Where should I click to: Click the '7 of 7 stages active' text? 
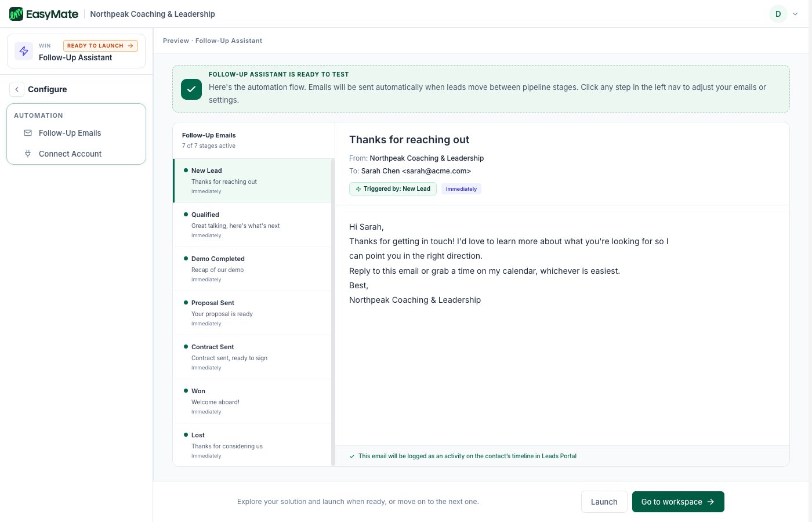click(x=209, y=146)
